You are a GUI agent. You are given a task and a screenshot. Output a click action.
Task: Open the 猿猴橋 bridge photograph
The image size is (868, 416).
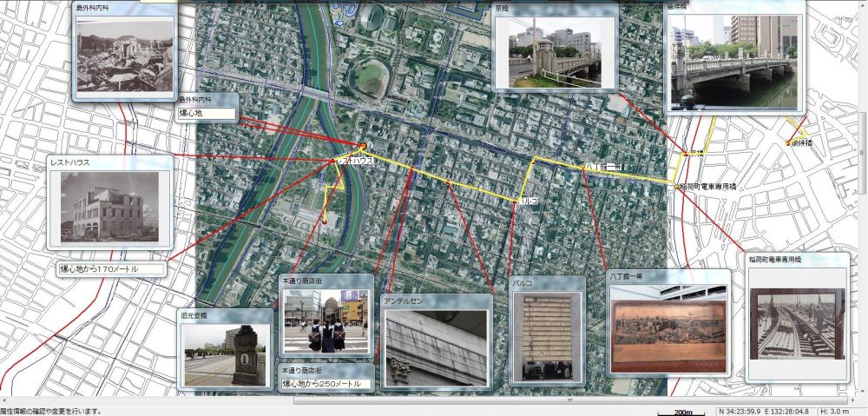pos(734,61)
